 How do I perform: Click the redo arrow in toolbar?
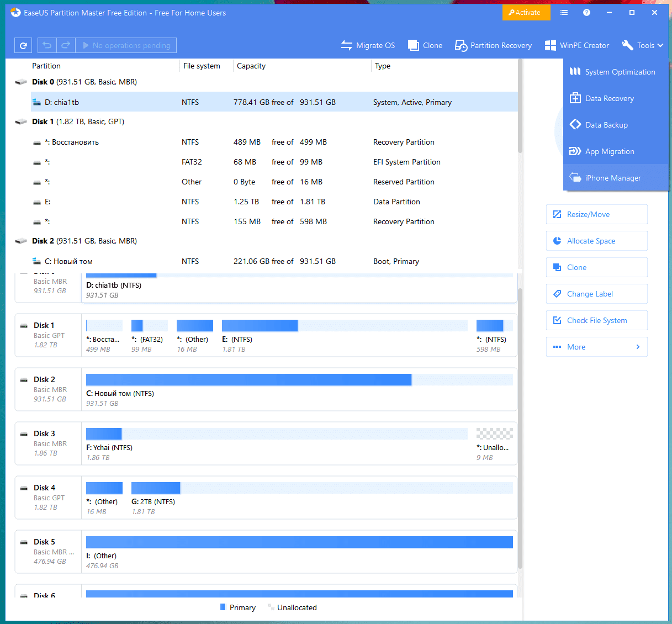(66, 45)
